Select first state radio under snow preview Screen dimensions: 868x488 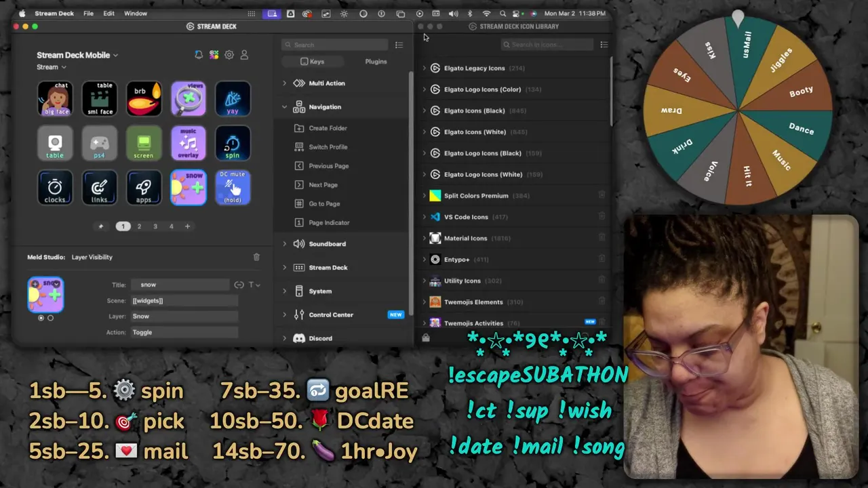pos(41,318)
